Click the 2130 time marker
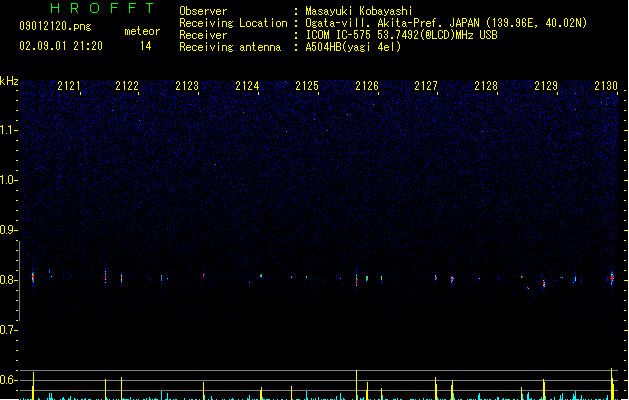Viewport: 629px width, 400px height. click(606, 86)
